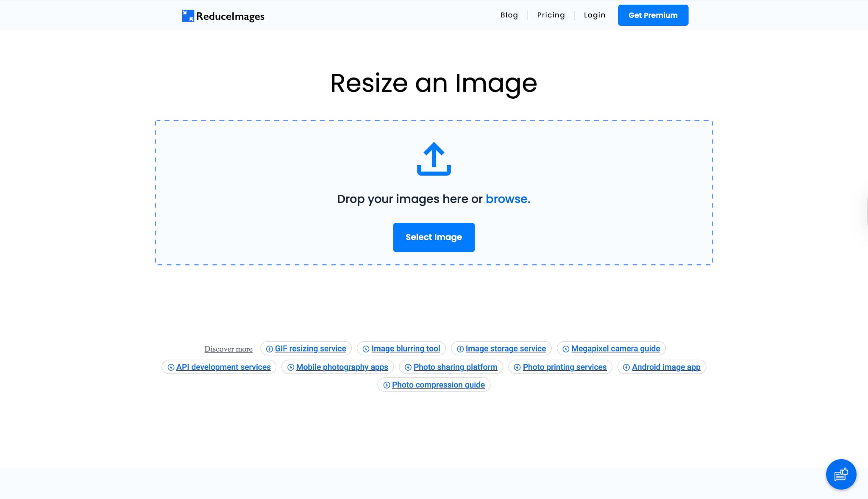This screenshot has height=499, width=868.
Task: Click the Login link
Action: [x=594, y=15]
